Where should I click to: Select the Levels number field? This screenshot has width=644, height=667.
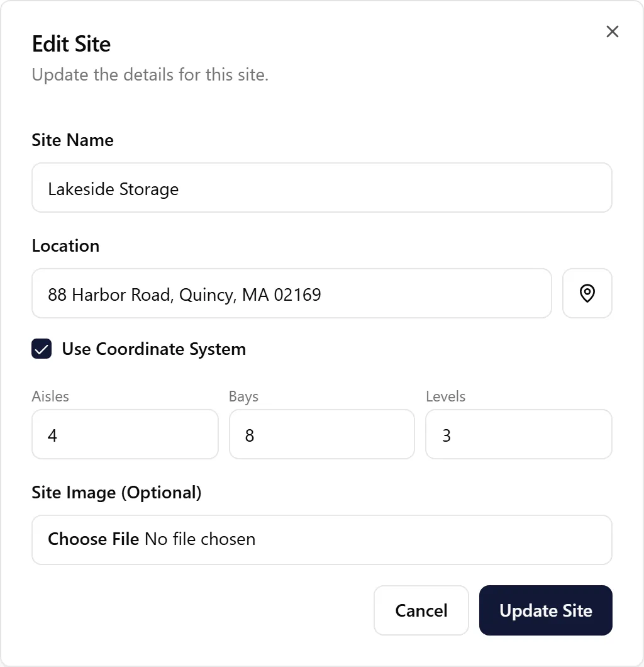(x=519, y=434)
